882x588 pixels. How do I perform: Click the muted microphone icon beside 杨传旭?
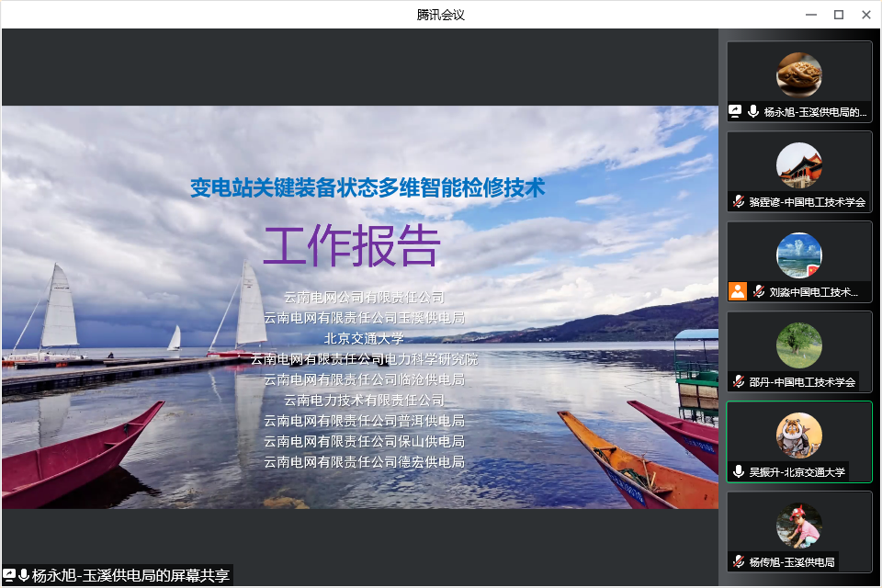pyautogui.click(x=738, y=561)
